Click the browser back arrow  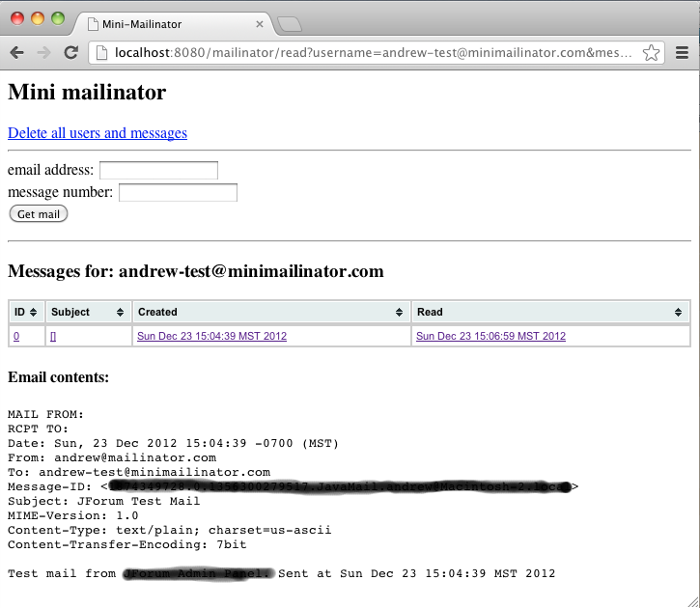pyautogui.click(x=17, y=53)
